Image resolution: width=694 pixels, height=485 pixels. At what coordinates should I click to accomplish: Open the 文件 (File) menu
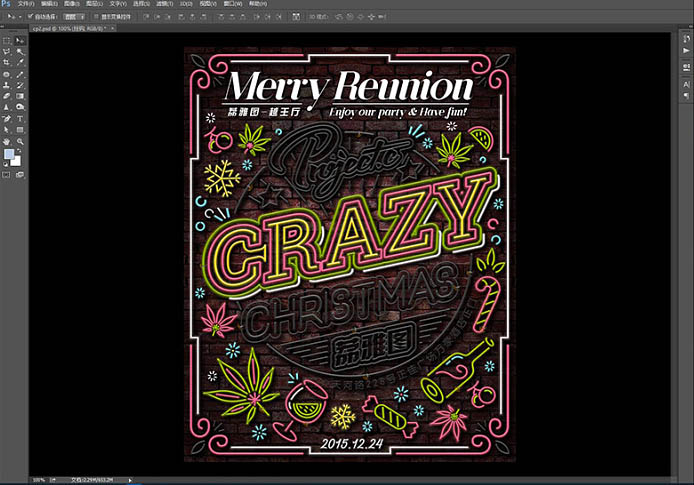click(x=26, y=4)
